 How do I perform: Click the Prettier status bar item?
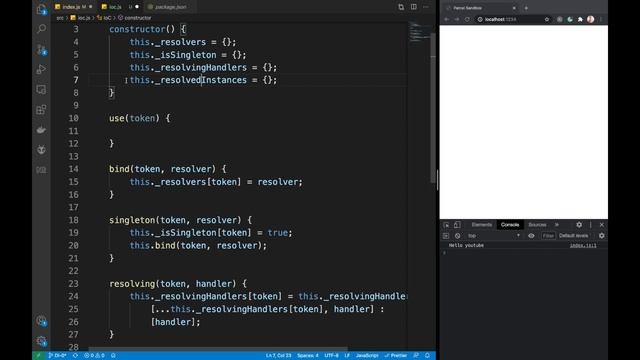tap(396, 356)
